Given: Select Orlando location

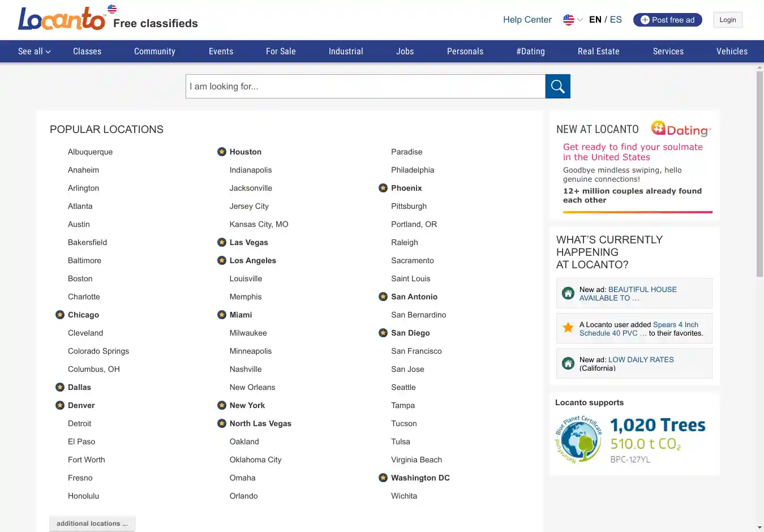Looking at the screenshot, I should click(x=243, y=496).
